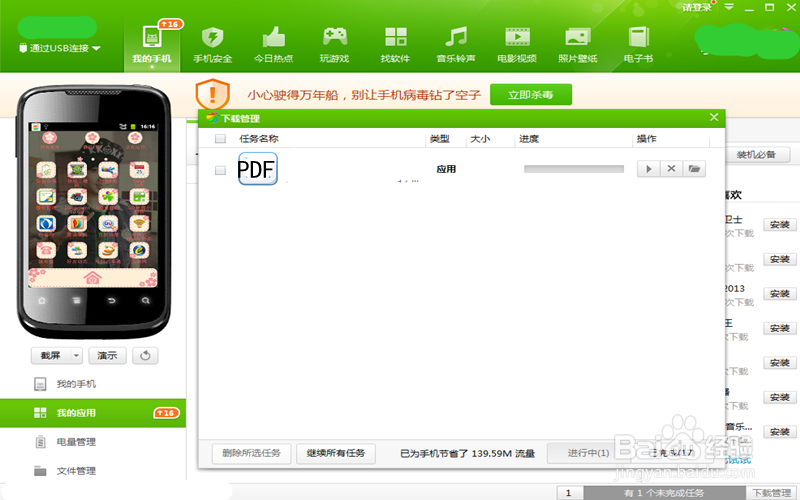Cancel the PDF task with X icon
The width and height of the screenshot is (800, 500).
tap(671, 169)
